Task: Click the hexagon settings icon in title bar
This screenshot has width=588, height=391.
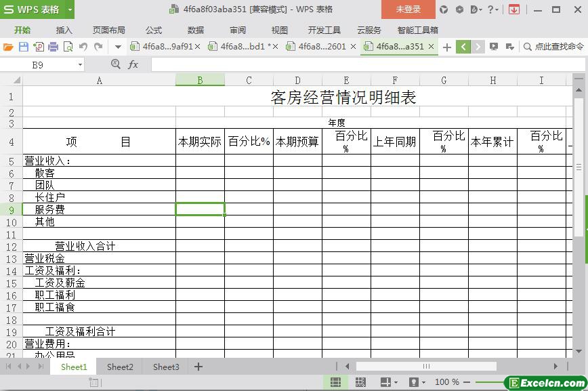Action: click(459, 9)
